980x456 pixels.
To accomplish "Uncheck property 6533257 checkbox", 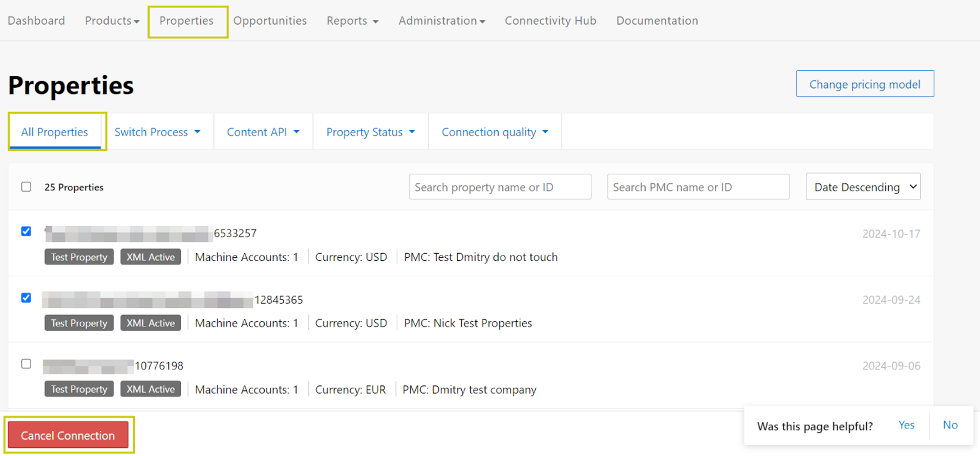I will coord(26,232).
